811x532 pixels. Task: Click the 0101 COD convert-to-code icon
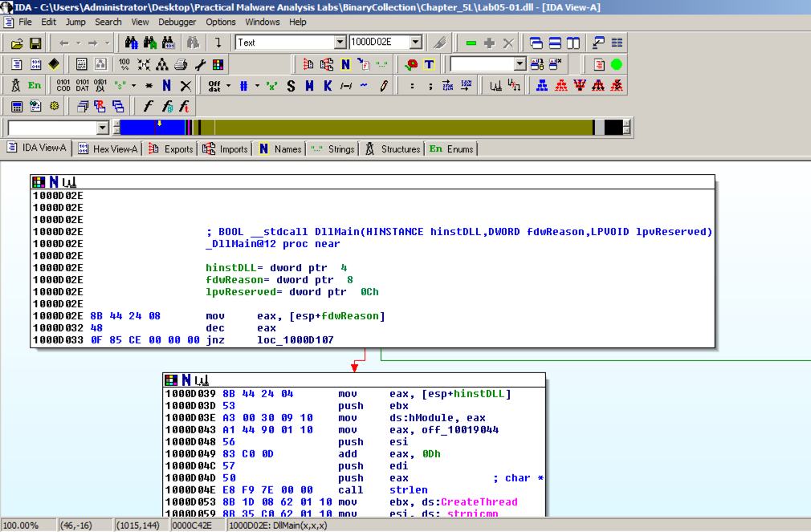63,86
